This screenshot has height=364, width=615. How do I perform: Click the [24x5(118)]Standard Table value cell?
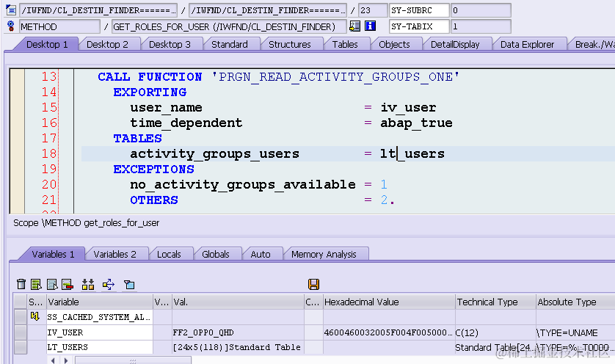coord(238,347)
